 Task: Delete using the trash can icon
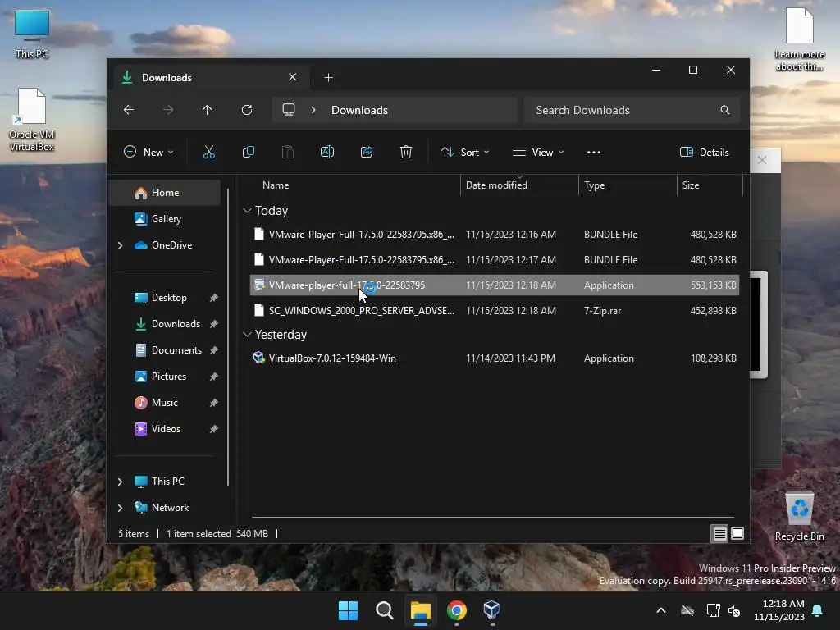click(x=405, y=152)
